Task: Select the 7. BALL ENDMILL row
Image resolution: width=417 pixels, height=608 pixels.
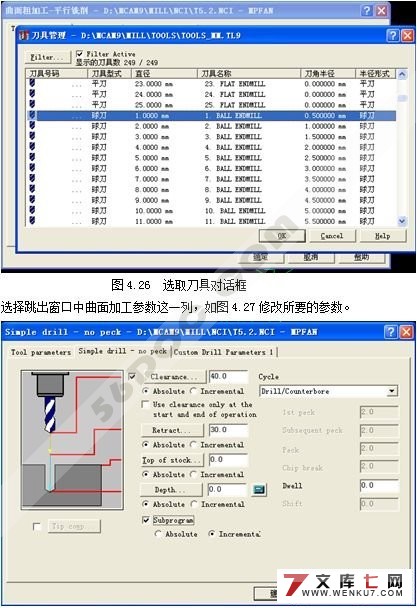Action: (212, 179)
